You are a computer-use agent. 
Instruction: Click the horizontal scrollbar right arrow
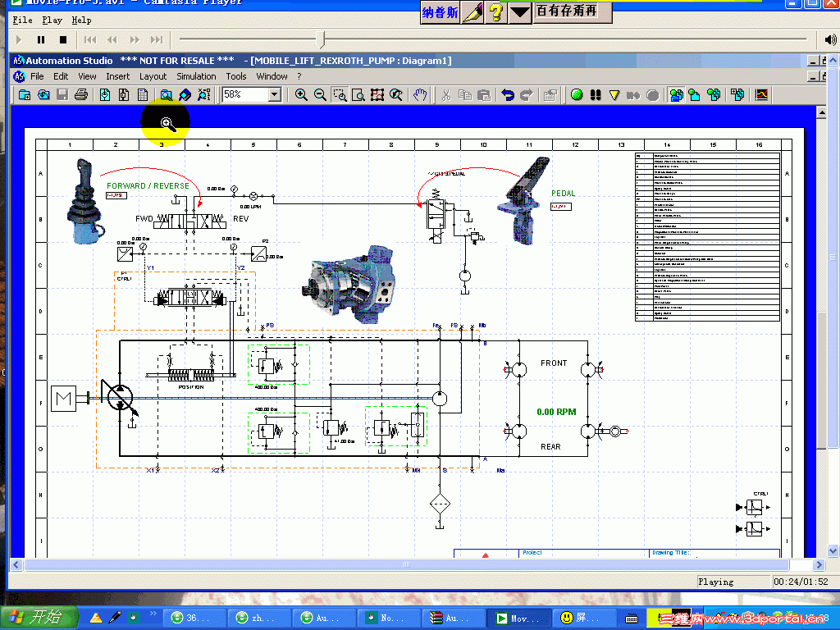(819, 564)
